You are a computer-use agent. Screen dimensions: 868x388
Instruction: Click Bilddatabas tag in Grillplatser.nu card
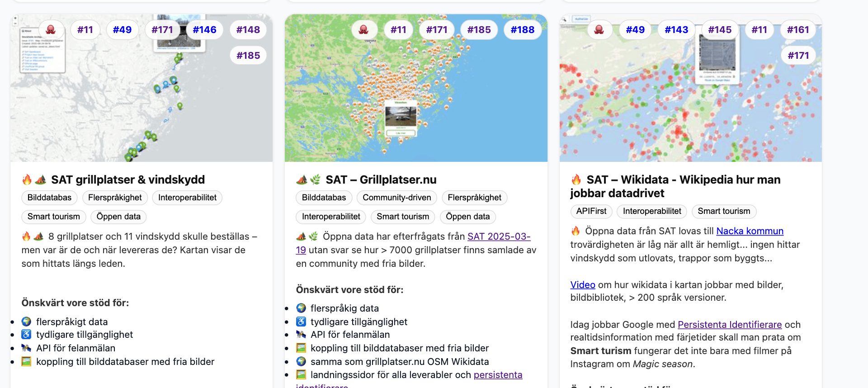[324, 198]
